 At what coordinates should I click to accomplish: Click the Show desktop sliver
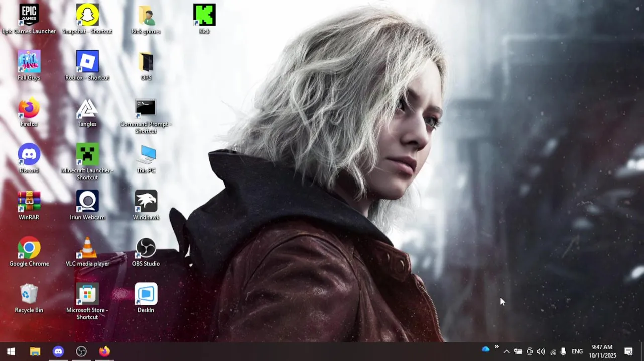click(x=642, y=352)
